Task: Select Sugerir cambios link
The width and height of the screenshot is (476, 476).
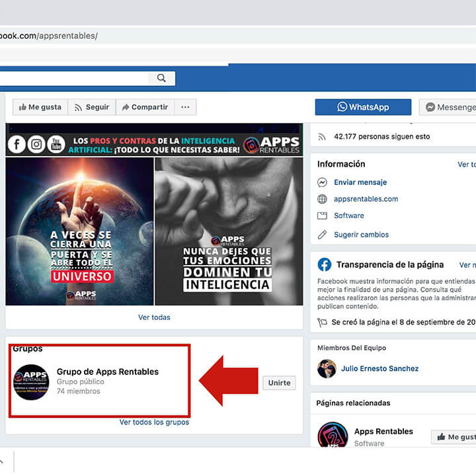Action: pyautogui.click(x=361, y=235)
